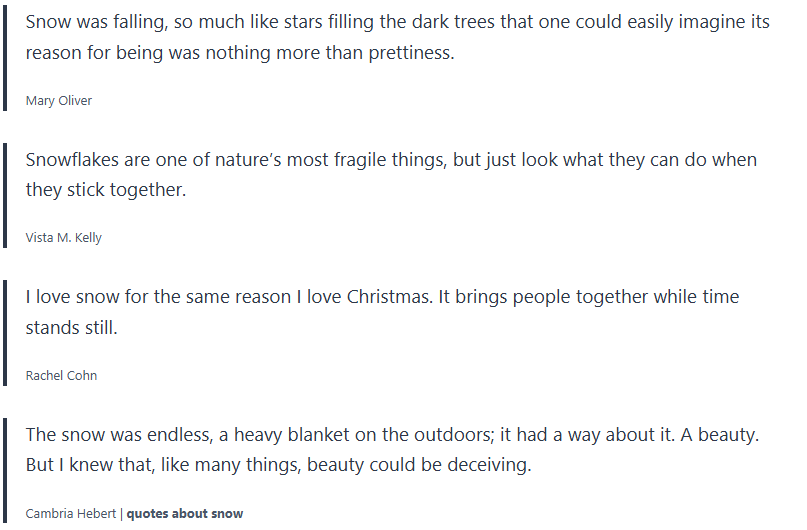Click the line starting "Snowflakes are one of nature's"
The width and height of the screenshot is (807, 530).
391,160
